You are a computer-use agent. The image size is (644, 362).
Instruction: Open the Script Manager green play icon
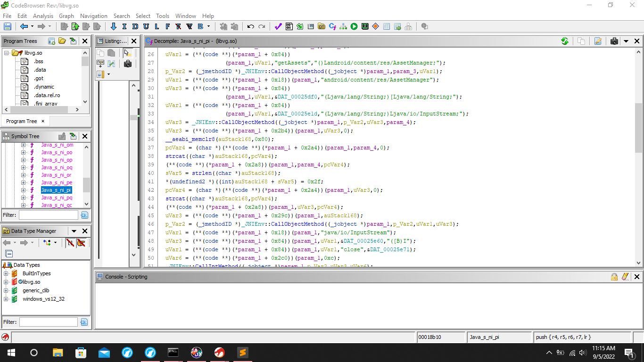coord(354,27)
